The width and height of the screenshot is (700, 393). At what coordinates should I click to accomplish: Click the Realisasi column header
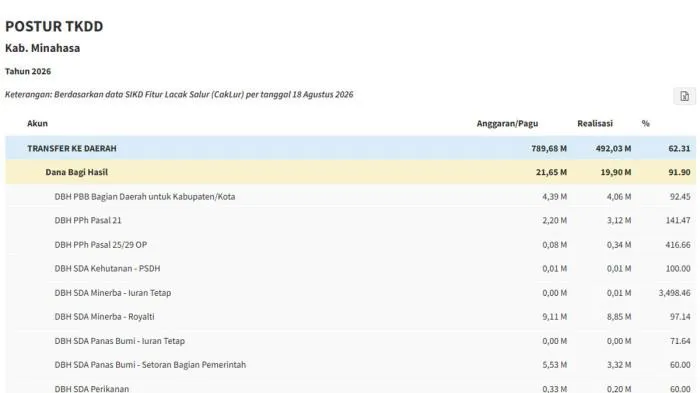[595, 123]
